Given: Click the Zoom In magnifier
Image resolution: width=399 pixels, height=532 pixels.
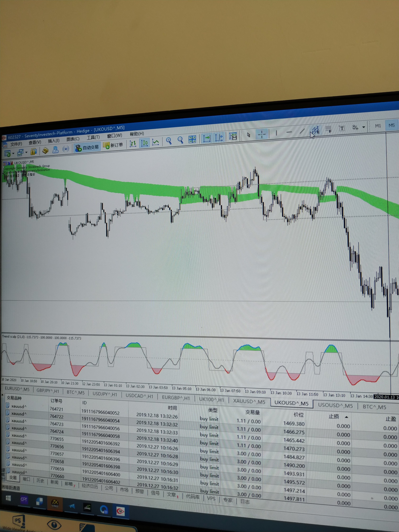Looking at the screenshot, I should click(169, 141).
